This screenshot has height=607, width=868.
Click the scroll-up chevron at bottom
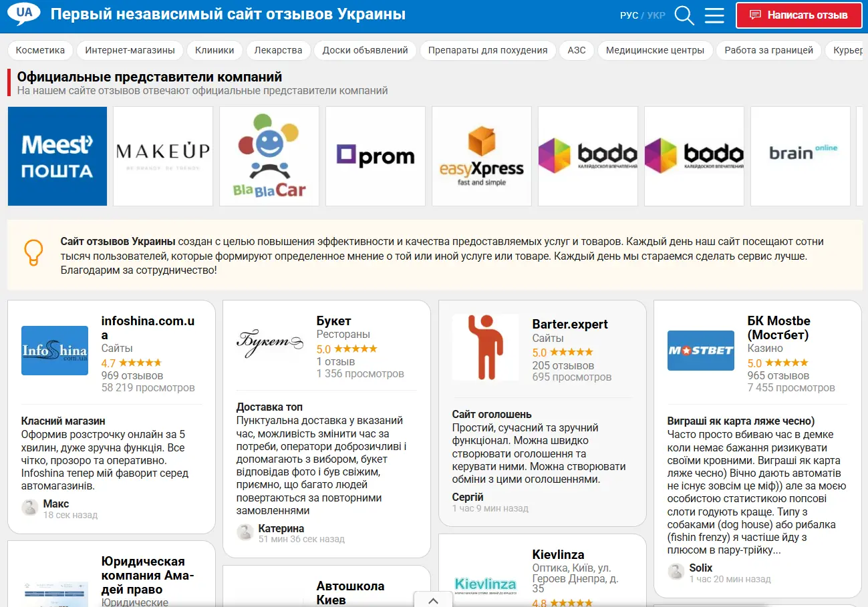coord(433,600)
